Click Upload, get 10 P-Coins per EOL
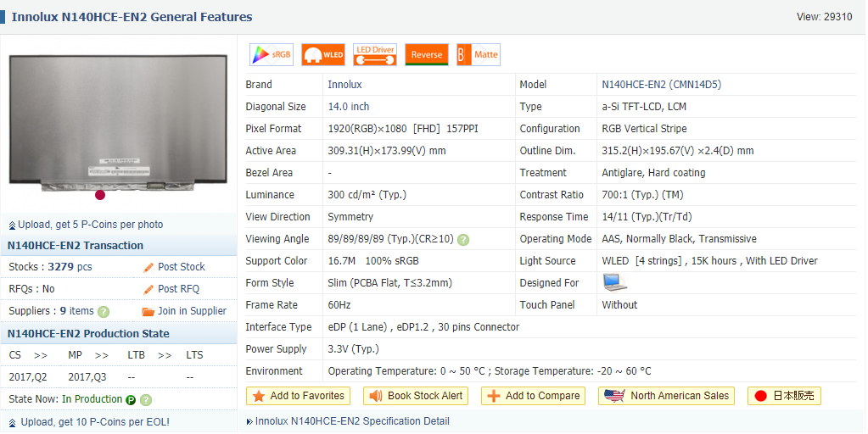 click(95, 422)
